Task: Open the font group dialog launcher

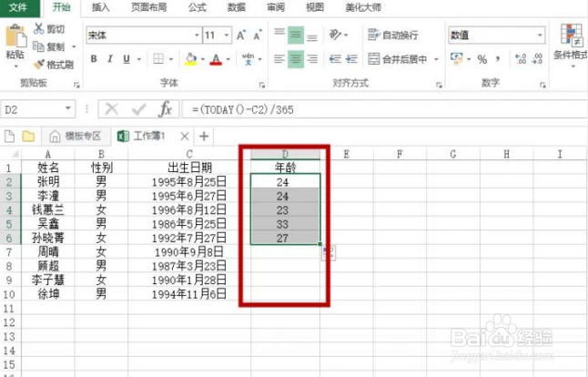Action: 262,86
